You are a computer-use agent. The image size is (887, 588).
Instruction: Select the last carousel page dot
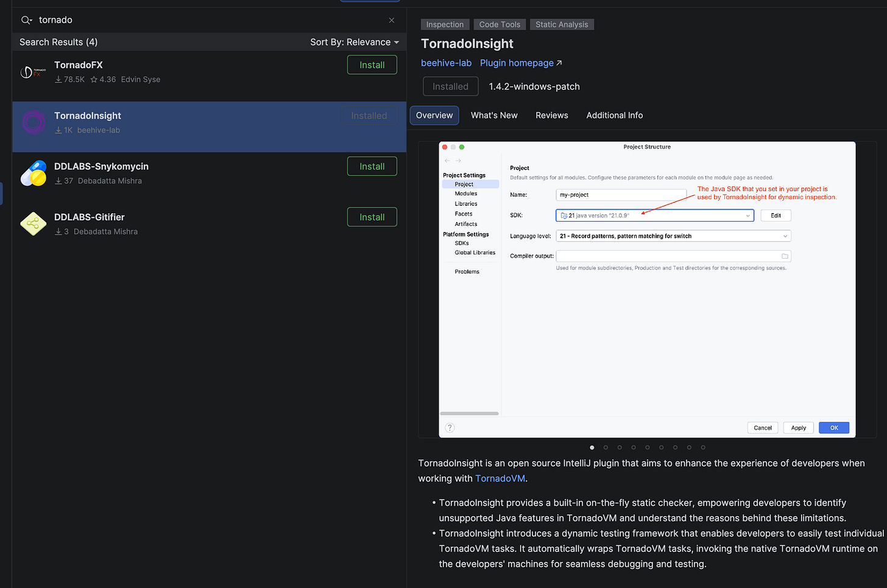pyautogui.click(x=703, y=447)
